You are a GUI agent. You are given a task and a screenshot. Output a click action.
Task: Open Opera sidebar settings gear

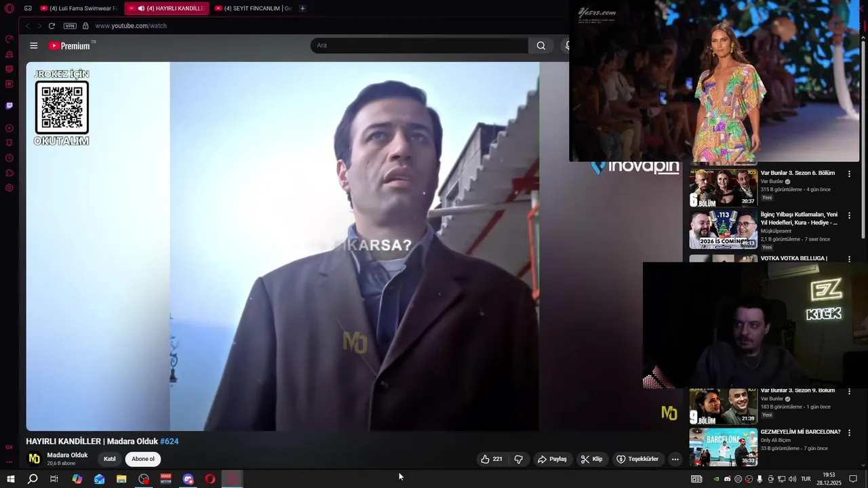click(9, 188)
